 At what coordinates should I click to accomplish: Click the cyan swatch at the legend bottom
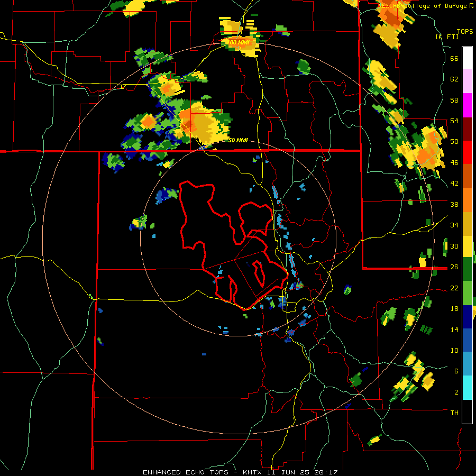tap(467, 388)
